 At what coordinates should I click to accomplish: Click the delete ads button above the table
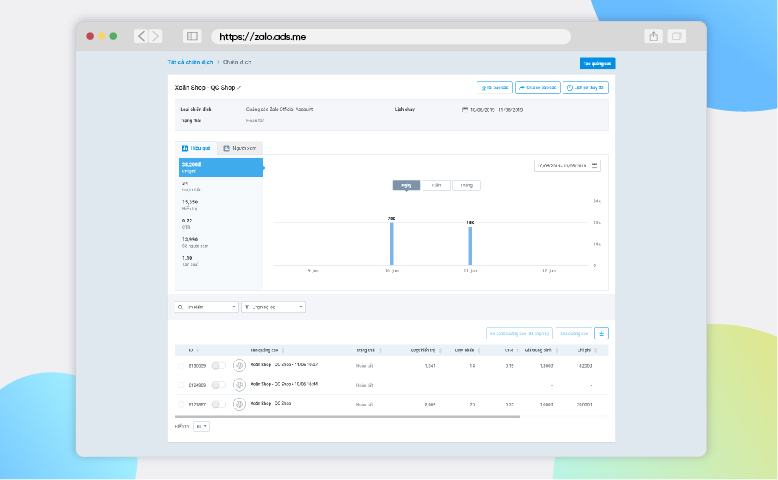(x=574, y=334)
